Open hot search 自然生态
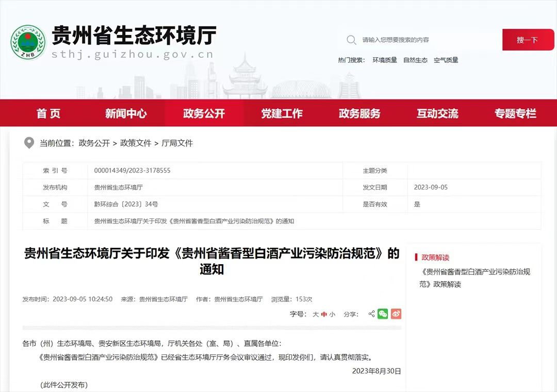 [415, 60]
